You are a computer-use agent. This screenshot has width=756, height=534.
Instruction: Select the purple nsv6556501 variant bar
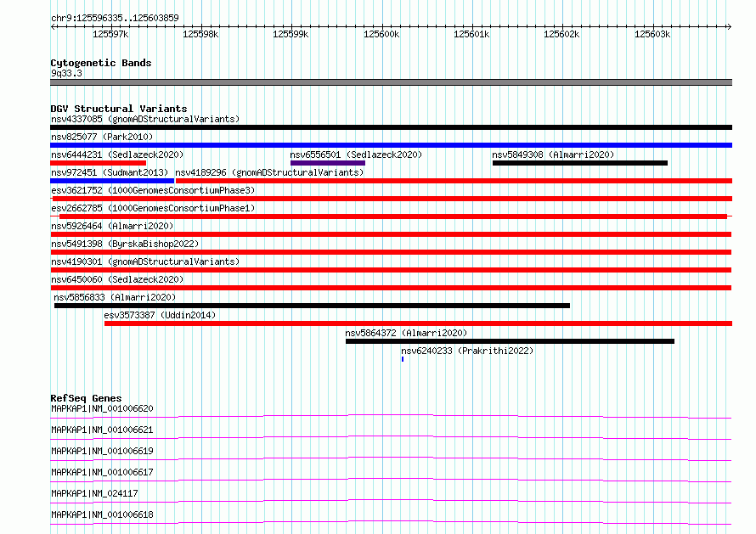[327, 163]
